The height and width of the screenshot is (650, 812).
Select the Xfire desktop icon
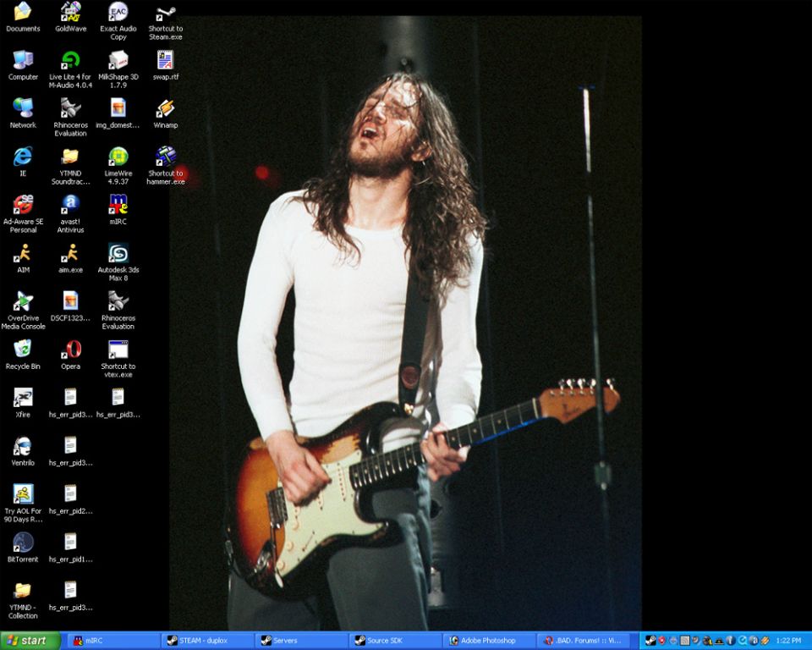pos(23,403)
